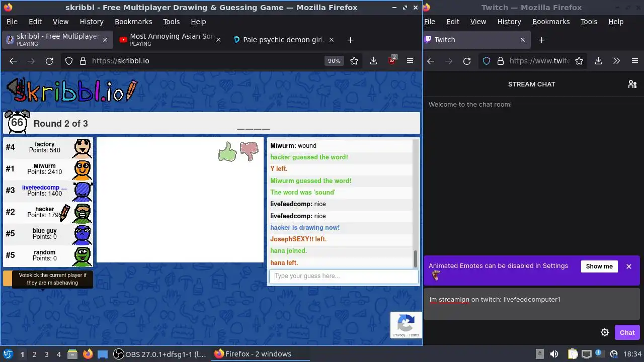Expand the toolbar overflow chevron in Twitch window
Image resolution: width=644 pixels, height=362 pixels.
616,61
